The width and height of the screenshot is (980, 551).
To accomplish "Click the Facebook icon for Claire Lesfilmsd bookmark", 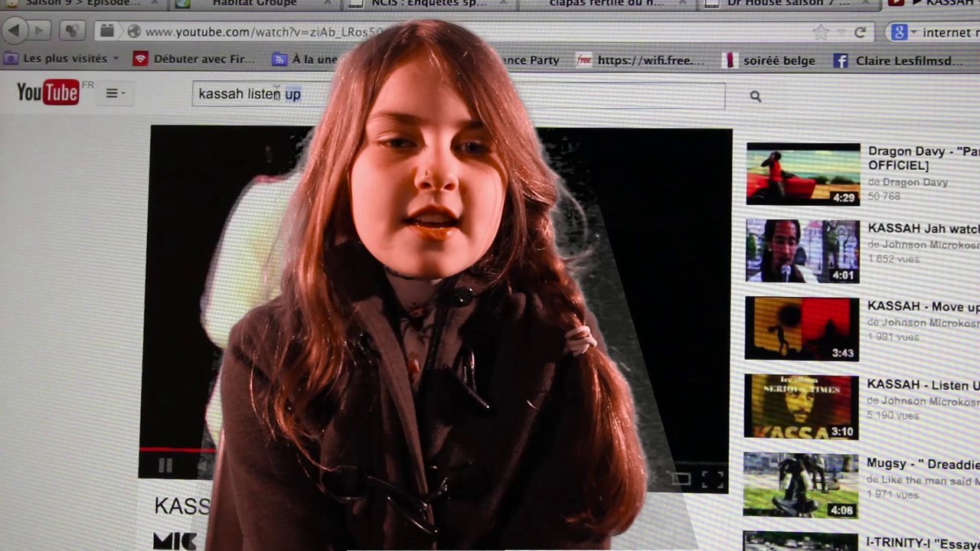I will coord(840,60).
